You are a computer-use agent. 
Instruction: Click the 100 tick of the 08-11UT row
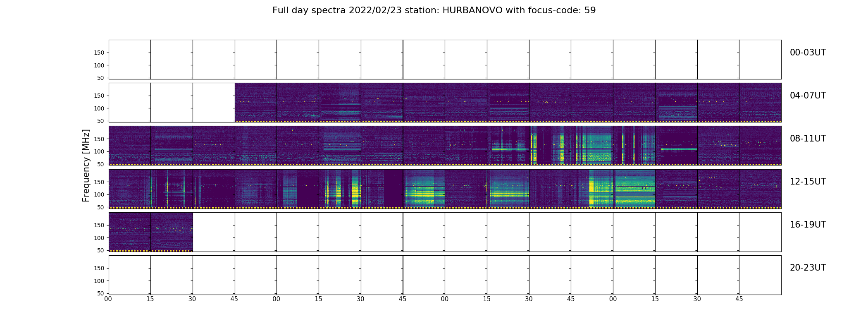99,151
